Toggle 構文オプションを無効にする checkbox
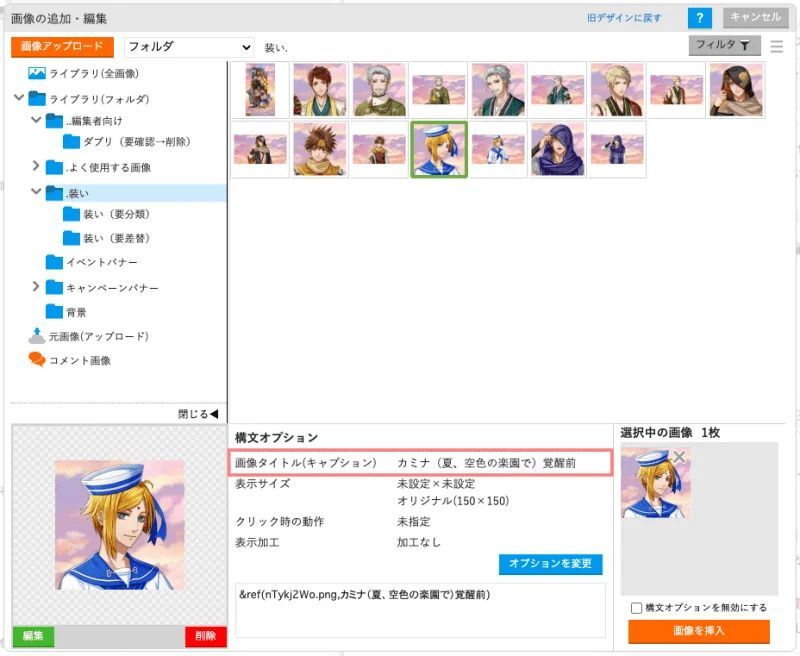Image resolution: width=800 pixels, height=656 pixels. pos(636,608)
